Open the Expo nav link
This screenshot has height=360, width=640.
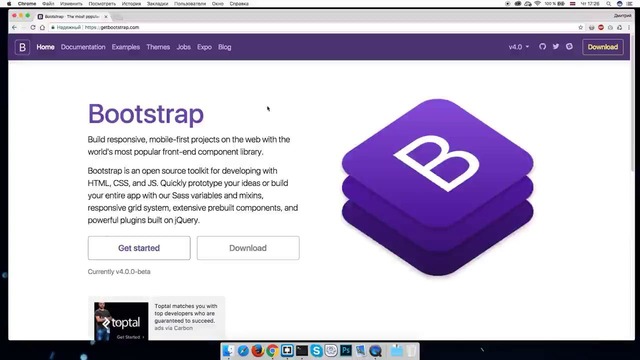[x=204, y=47]
